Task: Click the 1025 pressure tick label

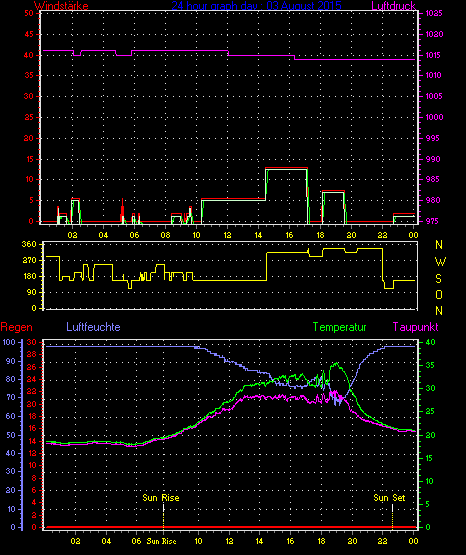Action: click(x=434, y=13)
